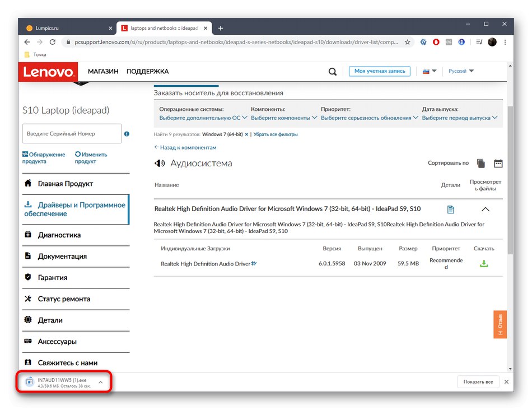Click the address bar URL

(x=236, y=42)
